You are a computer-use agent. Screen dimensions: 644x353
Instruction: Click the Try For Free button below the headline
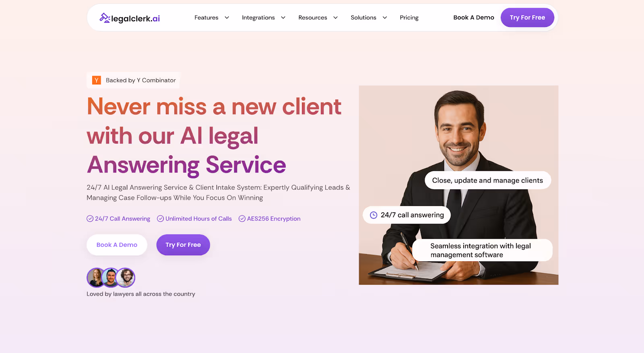pos(183,245)
